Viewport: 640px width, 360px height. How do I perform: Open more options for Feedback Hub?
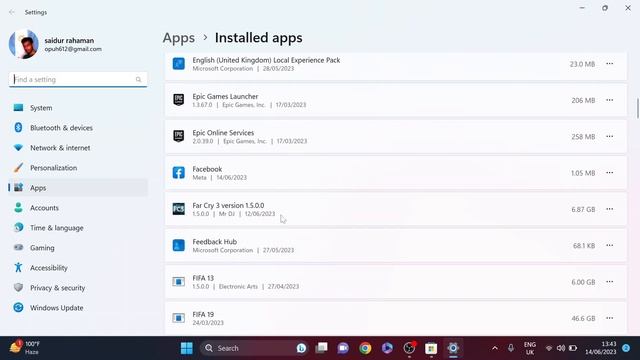(609, 245)
